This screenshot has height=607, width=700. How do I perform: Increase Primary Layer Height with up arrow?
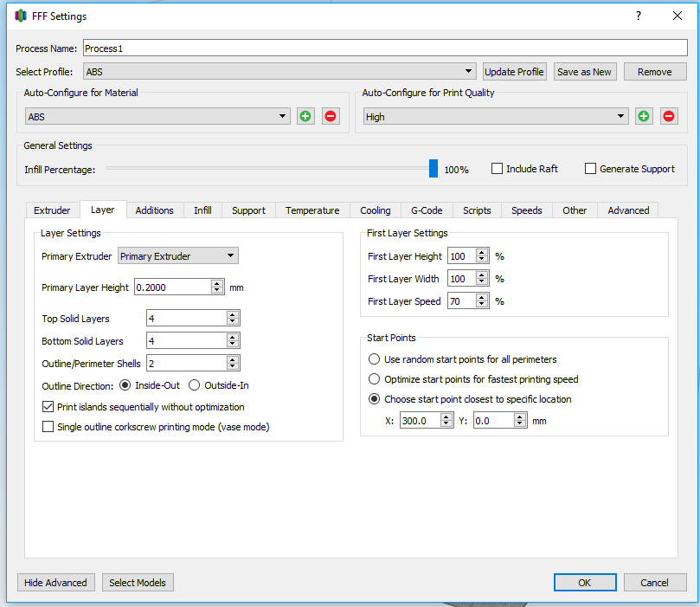pos(217,284)
